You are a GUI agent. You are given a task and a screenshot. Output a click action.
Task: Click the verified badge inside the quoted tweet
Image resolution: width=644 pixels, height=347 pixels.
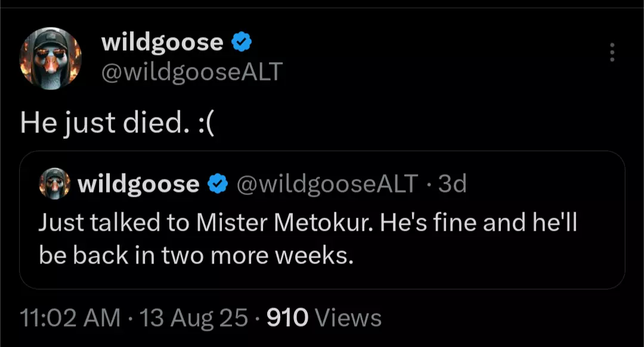(218, 184)
